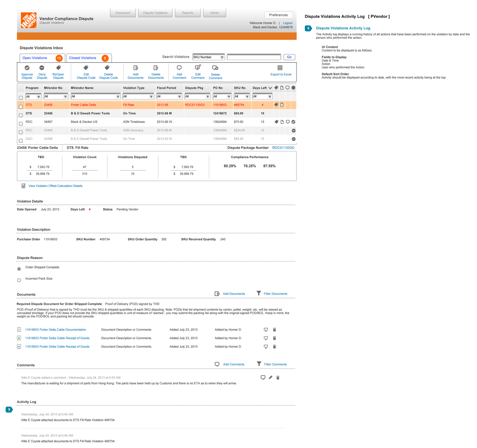Click the Filter Comments funnel icon
477x448 pixels.
click(259, 364)
